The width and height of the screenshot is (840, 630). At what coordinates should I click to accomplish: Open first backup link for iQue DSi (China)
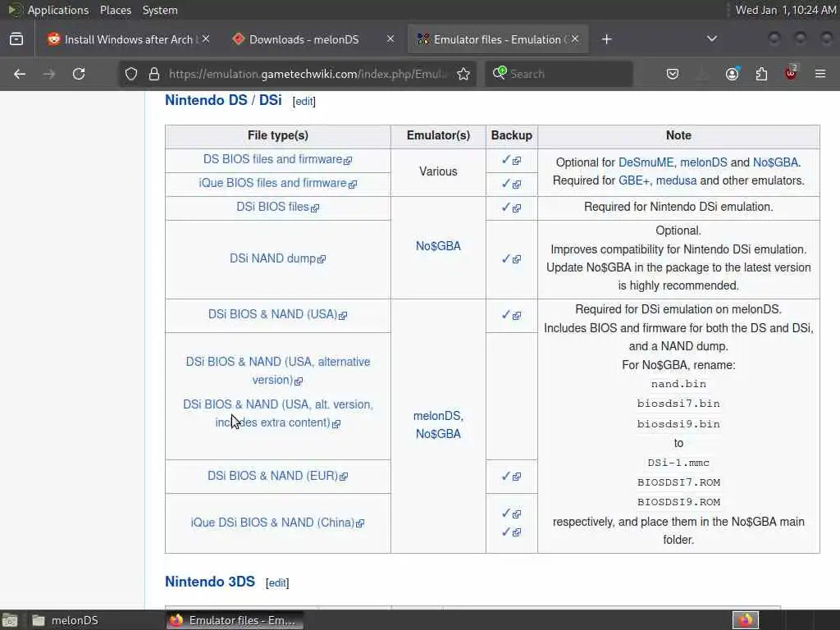pos(511,514)
